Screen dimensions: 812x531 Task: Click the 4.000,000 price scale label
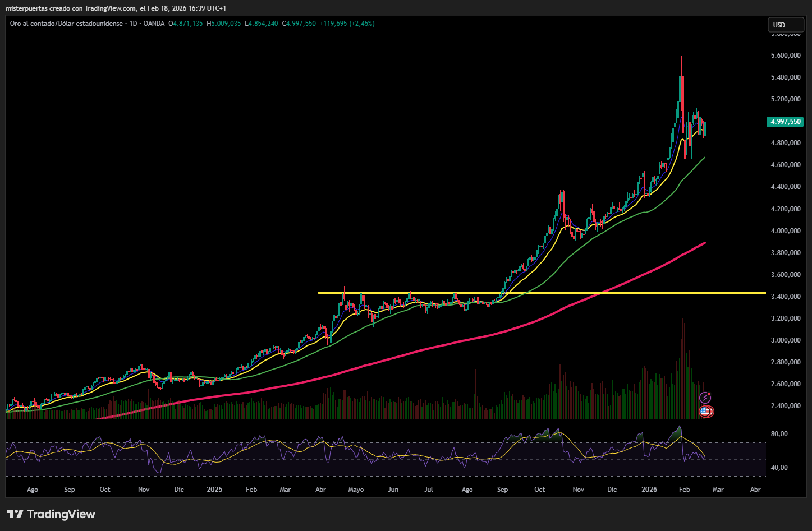[785, 231]
